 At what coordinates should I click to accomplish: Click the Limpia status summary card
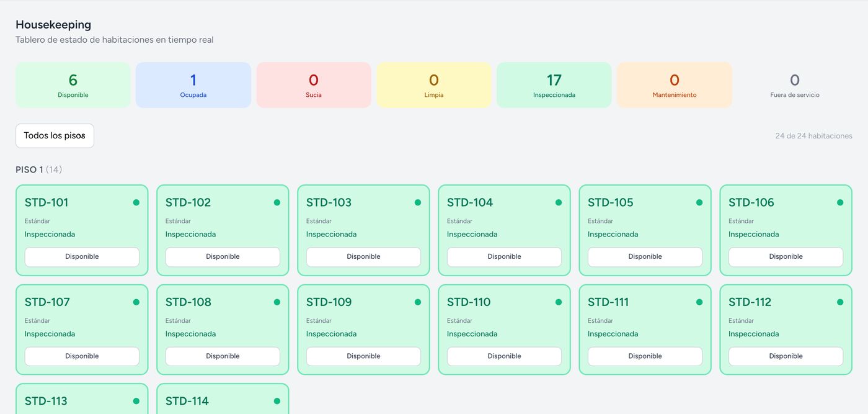(434, 85)
